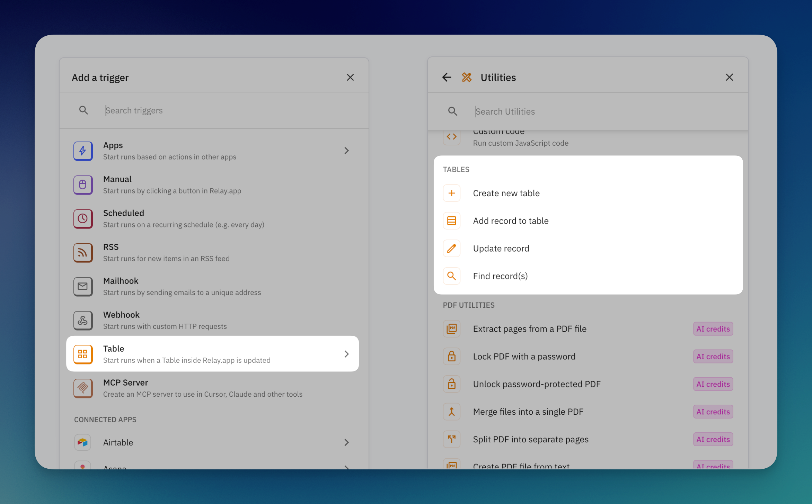Screen dimensions: 812x504
Task: Expand the Apps trigger chevron
Action: (x=346, y=151)
